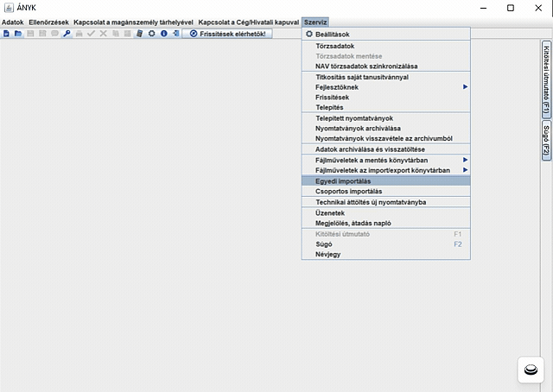Select the Törzsadatok menu entry
The height and width of the screenshot is (392, 553).
[x=386, y=46]
